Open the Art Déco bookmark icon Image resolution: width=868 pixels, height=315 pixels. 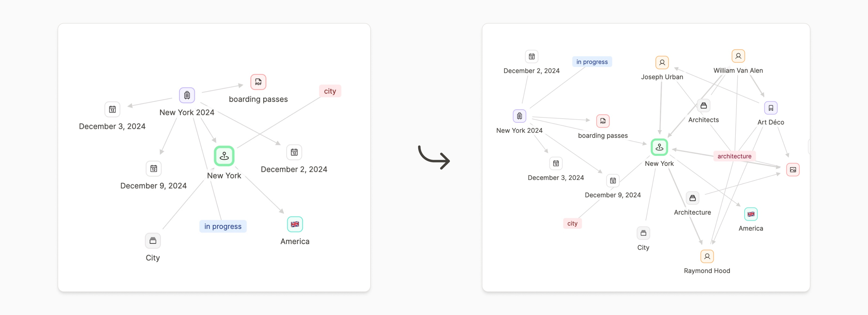click(x=771, y=108)
